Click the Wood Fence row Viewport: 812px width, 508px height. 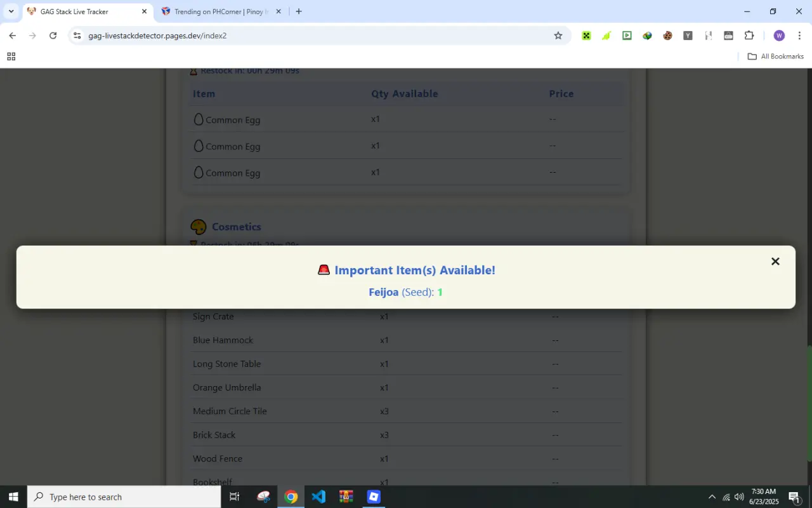pos(406,458)
